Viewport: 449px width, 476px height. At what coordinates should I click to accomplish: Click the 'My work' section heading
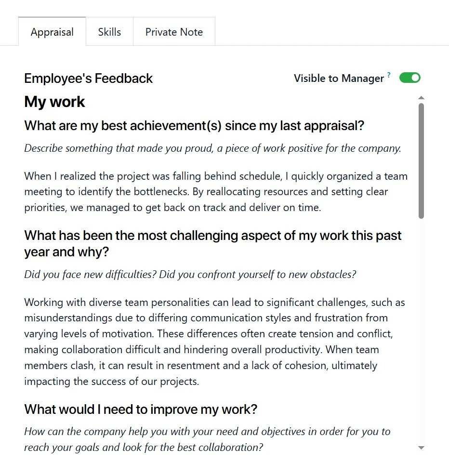(54, 102)
